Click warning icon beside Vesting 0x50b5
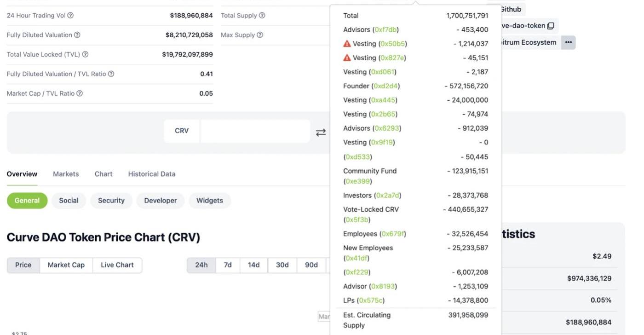 coord(347,44)
